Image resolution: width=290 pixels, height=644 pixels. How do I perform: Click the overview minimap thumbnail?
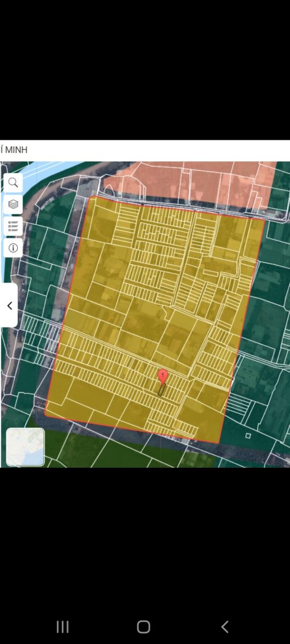tap(25, 447)
